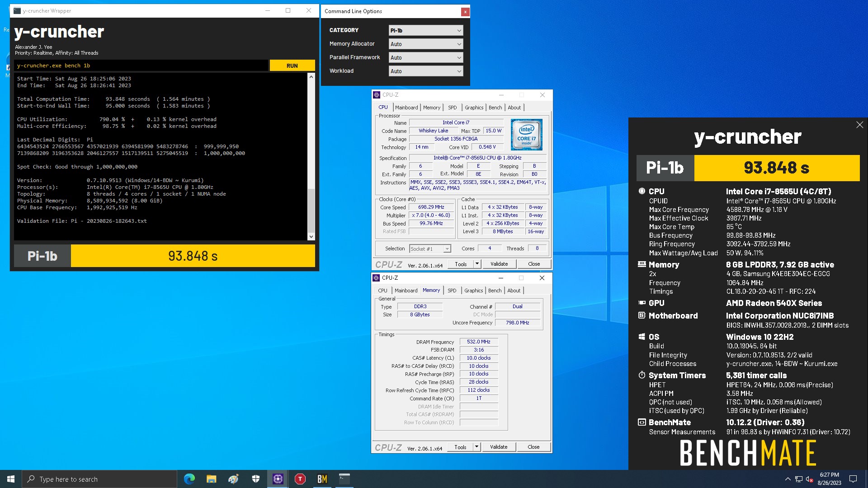Image resolution: width=868 pixels, height=488 pixels.
Task: Open the Workload dropdown
Action: tap(425, 71)
